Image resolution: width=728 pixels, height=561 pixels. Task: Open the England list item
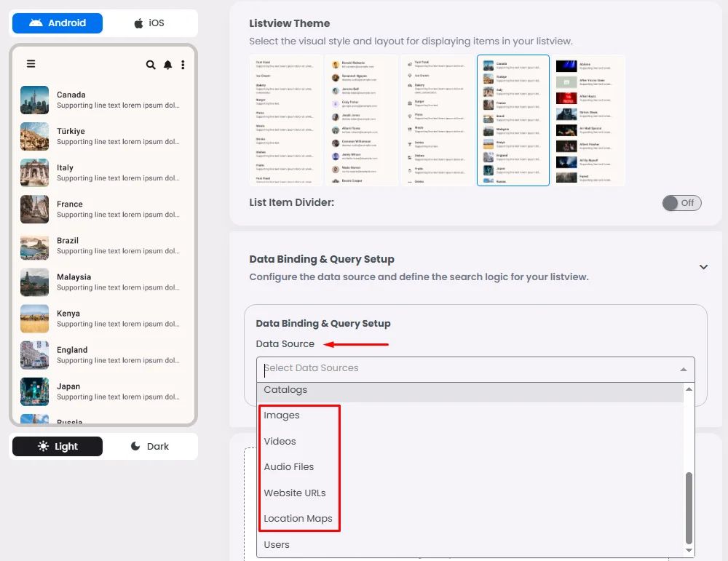(x=102, y=355)
